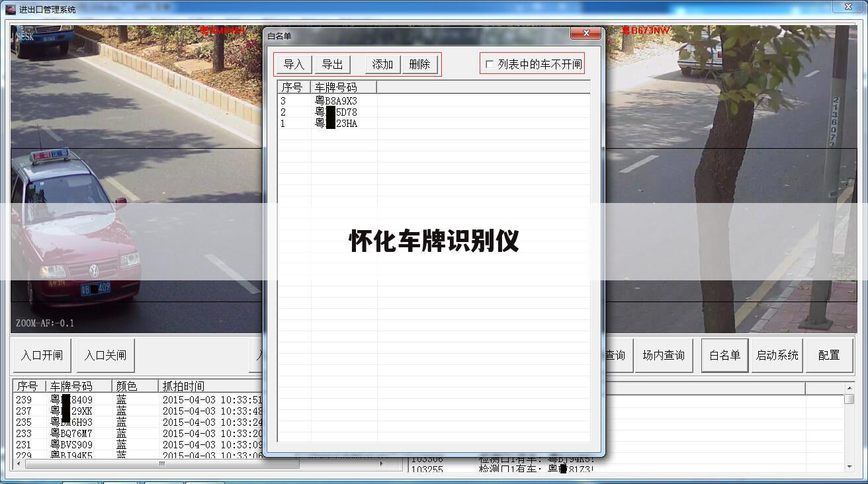Click the 车牌号码 header in capture table
868x484 pixels.
click(x=79, y=386)
